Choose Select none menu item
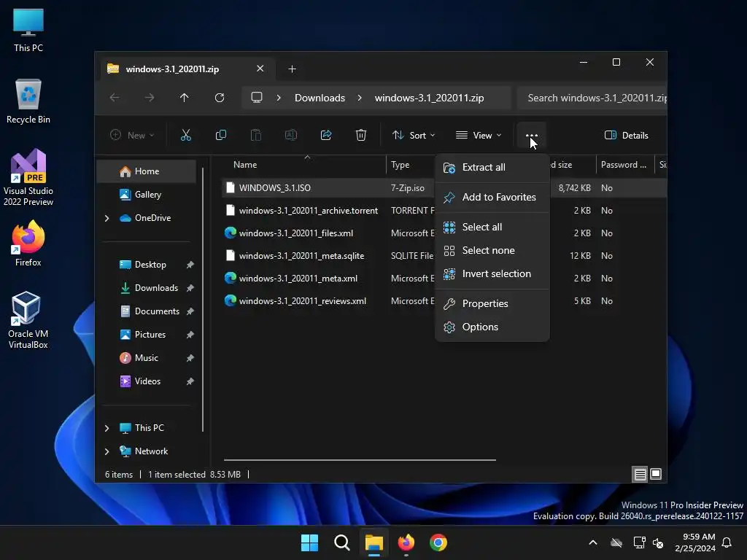The width and height of the screenshot is (747, 560). (x=492, y=251)
